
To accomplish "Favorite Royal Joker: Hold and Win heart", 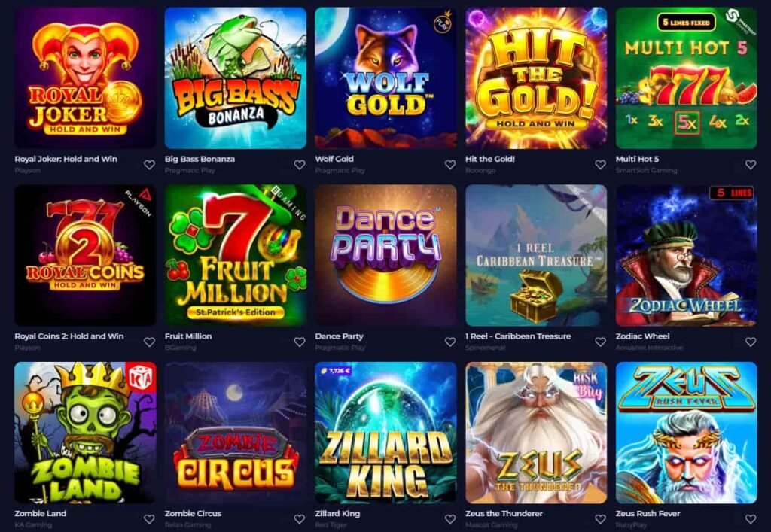I will [x=150, y=165].
